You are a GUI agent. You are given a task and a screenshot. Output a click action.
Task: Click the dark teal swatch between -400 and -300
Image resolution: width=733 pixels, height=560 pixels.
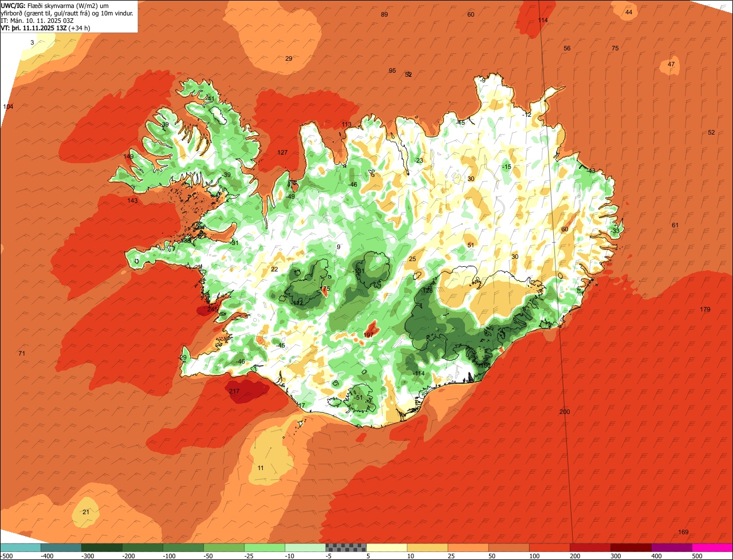tap(61, 547)
